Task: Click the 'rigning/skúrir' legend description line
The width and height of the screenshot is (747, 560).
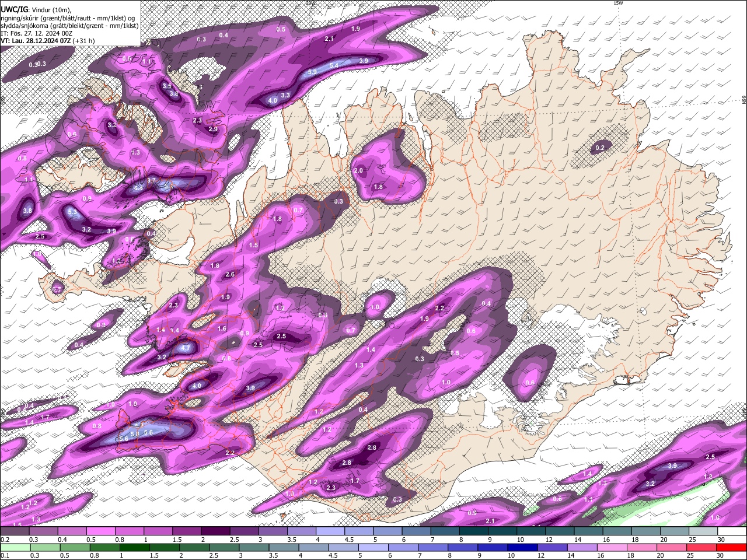Action: click(68, 17)
